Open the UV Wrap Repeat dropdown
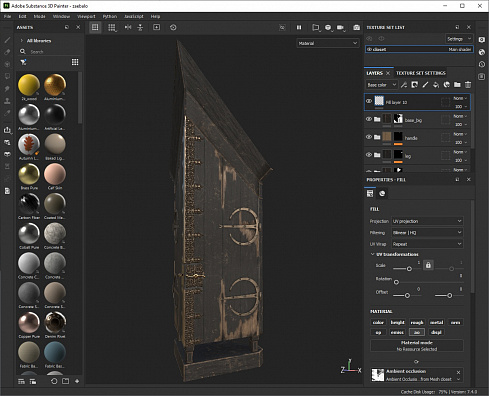 pos(427,244)
